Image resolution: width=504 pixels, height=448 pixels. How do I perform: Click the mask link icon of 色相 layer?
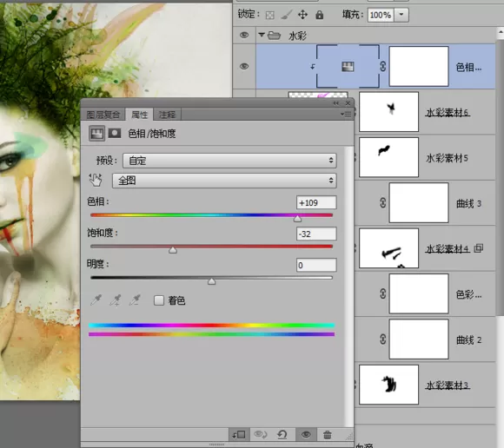click(x=383, y=67)
